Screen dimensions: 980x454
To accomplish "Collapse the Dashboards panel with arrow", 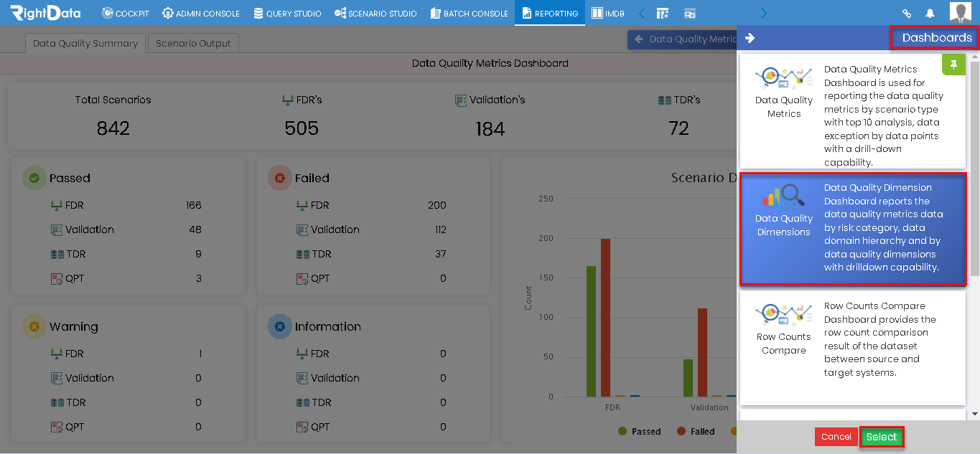I will pyautogui.click(x=750, y=38).
